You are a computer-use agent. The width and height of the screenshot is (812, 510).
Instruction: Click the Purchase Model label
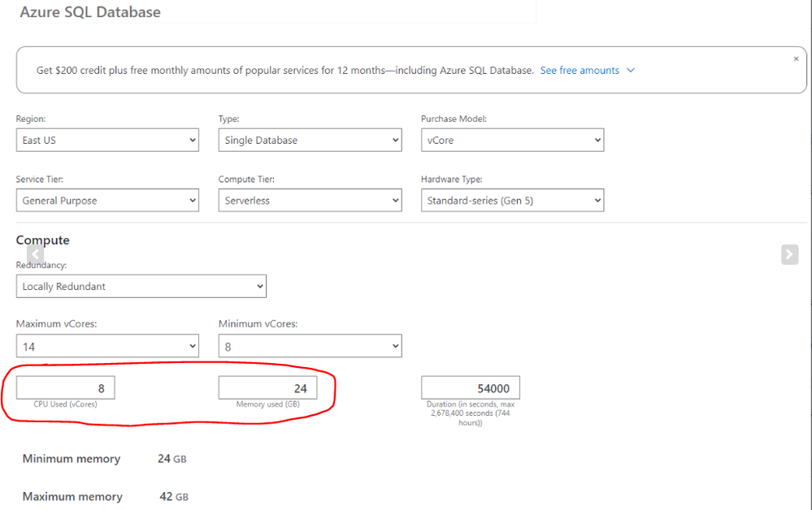(454, 119)
